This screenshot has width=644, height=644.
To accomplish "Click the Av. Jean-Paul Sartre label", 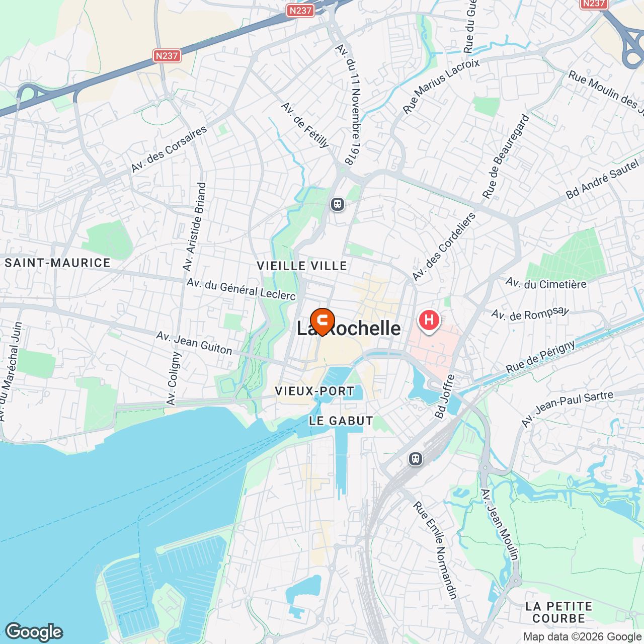I will click(568, 409).
